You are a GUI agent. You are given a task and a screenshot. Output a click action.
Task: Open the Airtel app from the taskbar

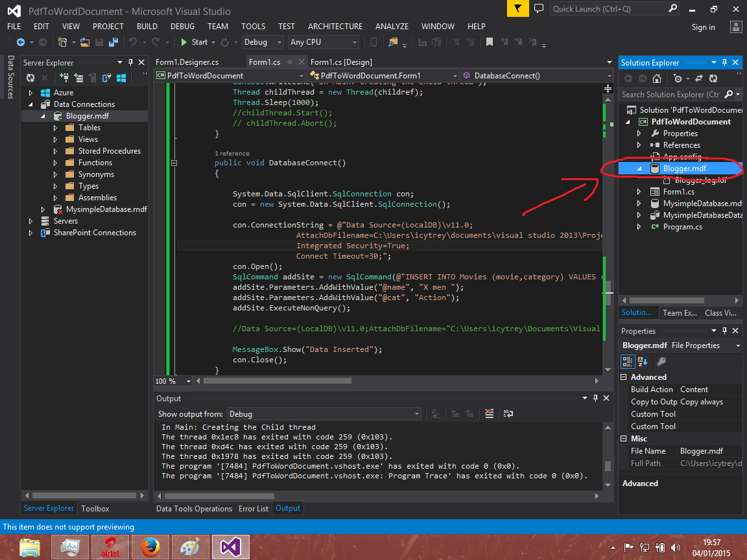point(110,547)
